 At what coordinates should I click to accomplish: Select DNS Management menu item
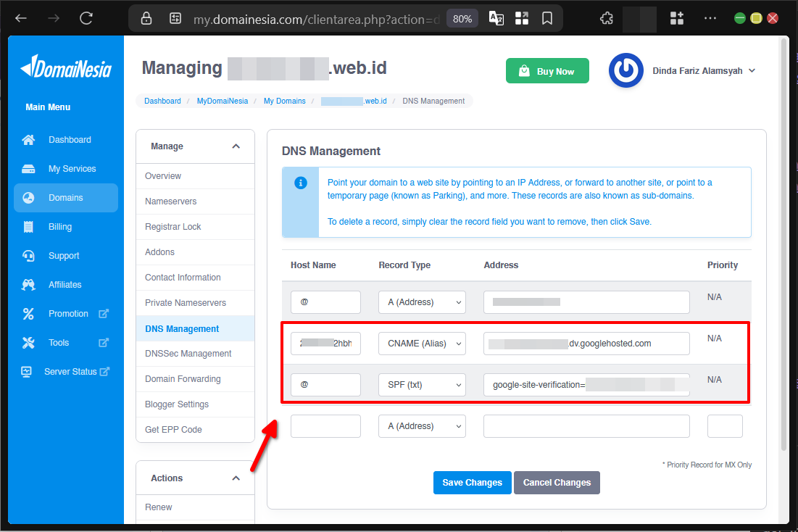[x=196, y=328]
